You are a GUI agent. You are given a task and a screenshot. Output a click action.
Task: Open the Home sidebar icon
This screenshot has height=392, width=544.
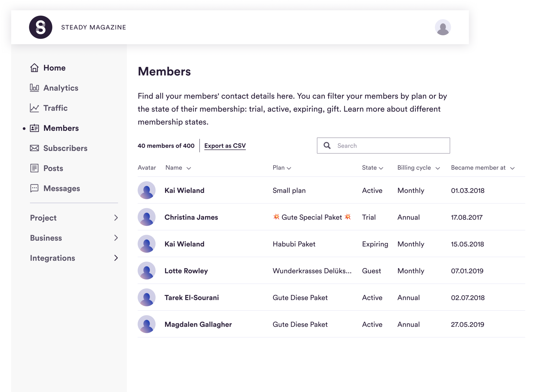pyautogui.click(x=34, y=68)
